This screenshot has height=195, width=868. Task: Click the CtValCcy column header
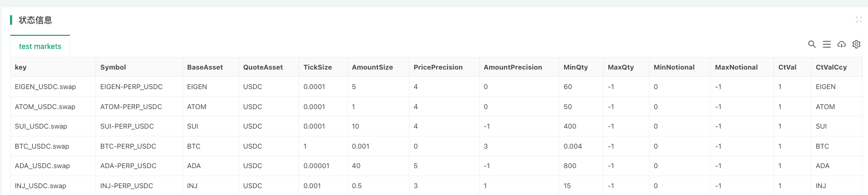click(831, 67)
